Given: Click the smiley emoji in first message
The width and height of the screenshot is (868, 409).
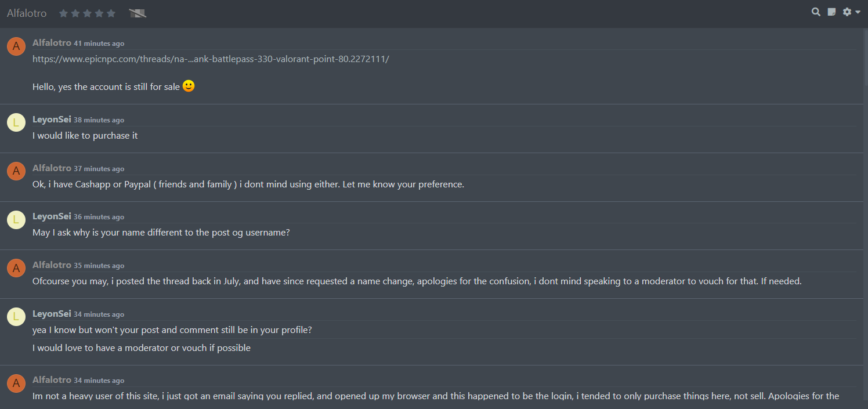Looking at the screenshot, I should point(189,86).
